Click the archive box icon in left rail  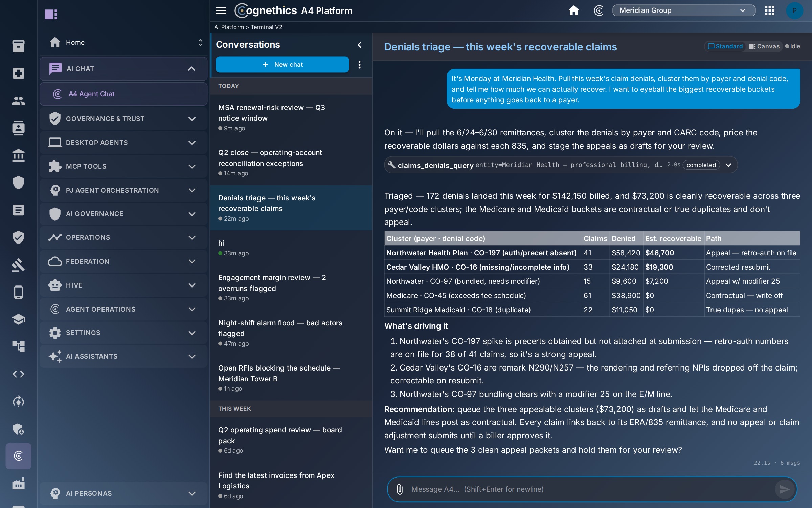[x=18, y=46]
